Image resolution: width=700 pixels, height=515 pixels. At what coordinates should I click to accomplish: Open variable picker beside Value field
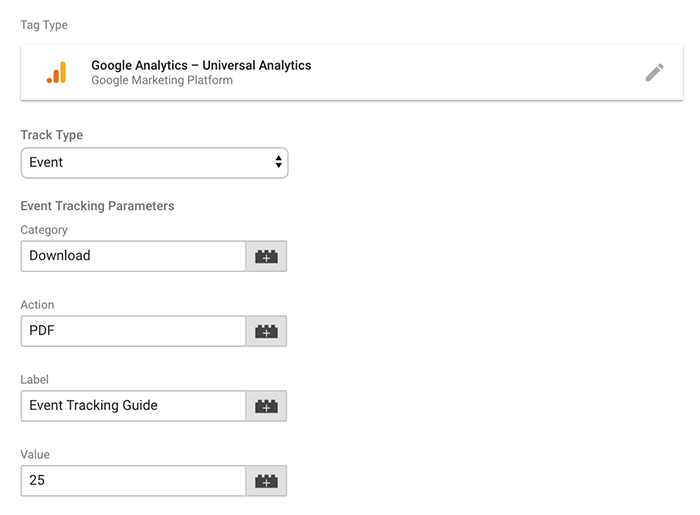266,481
